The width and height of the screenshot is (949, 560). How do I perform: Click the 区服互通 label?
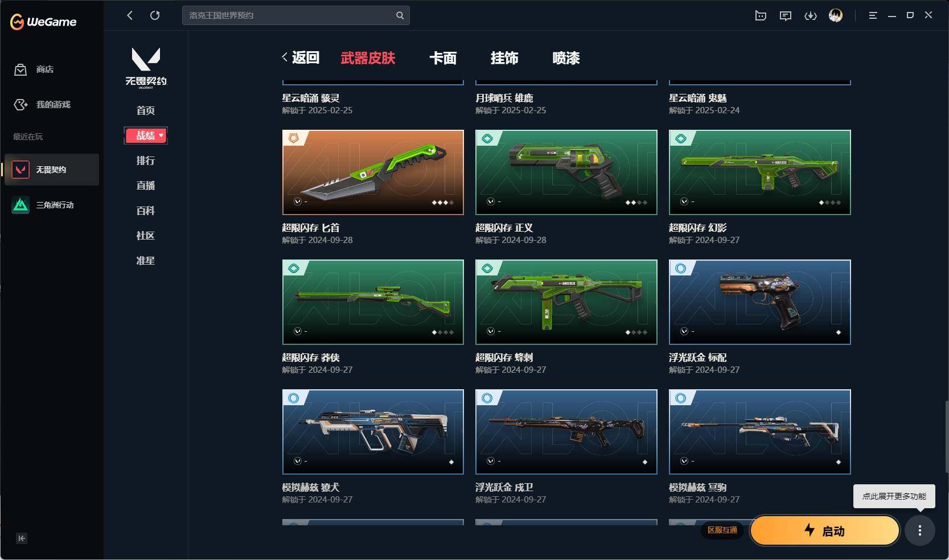tap(722, 530)
